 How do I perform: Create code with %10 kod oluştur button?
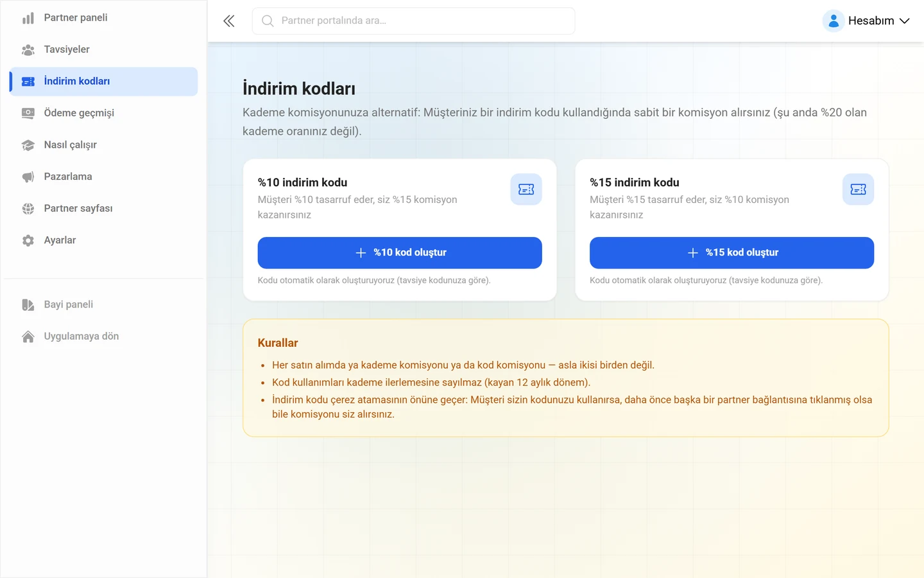click(x=400, y=253)
